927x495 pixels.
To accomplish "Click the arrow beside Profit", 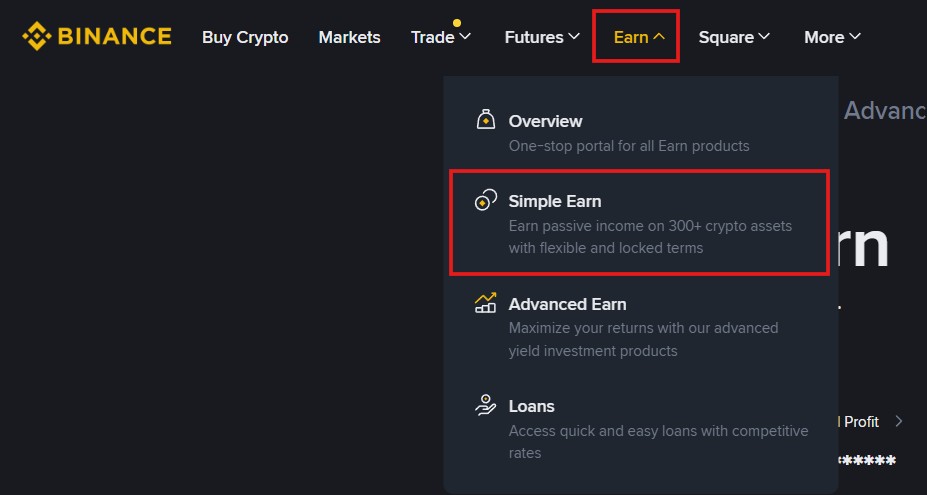I will pos(899,421).
